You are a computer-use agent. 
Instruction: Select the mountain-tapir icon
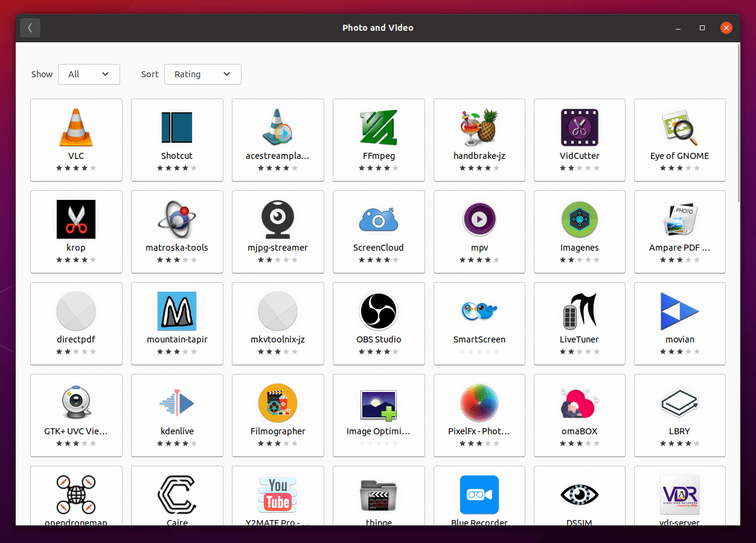(177, 311)
